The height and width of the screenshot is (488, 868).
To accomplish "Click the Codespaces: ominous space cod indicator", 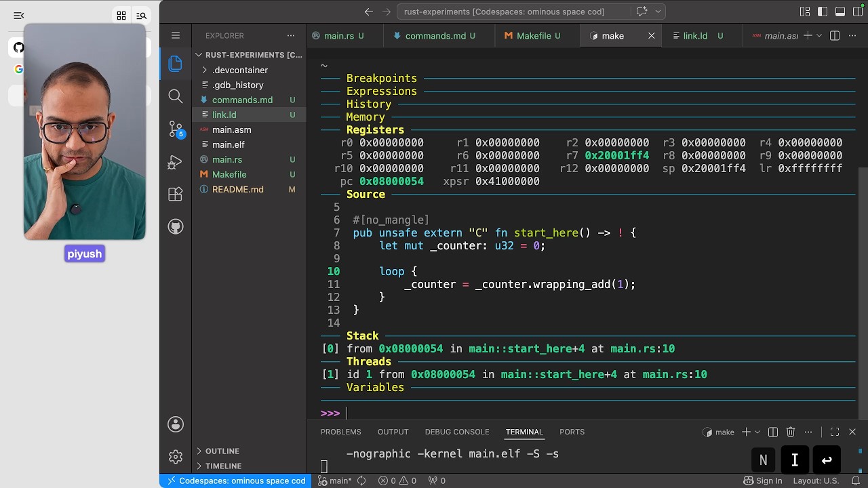I will click(x=235, y=481).
